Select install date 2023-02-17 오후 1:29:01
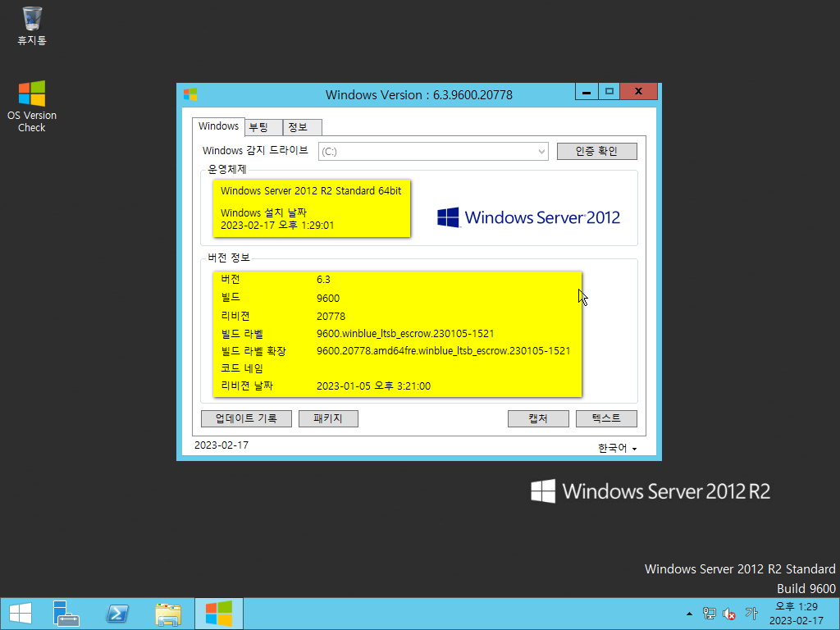This screenshot has height=630, width=840. [277, 226]
